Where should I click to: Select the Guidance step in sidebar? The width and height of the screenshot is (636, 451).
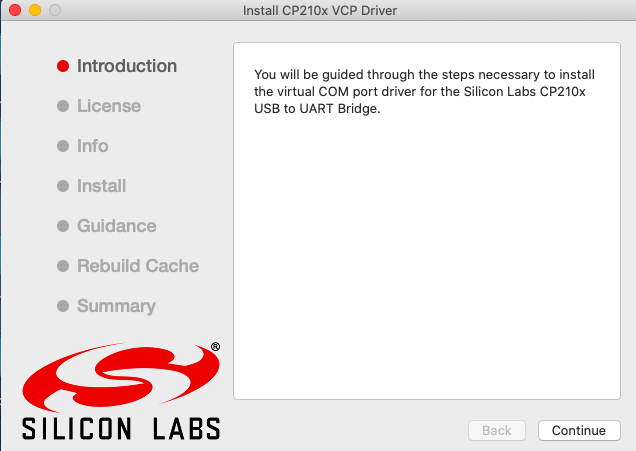pos(117,226)
